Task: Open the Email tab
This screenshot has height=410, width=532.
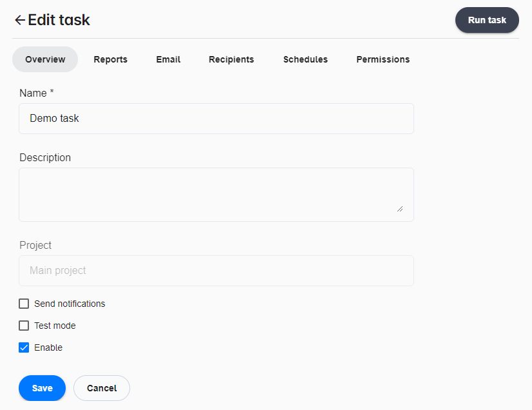Action: tap(167, 59)
